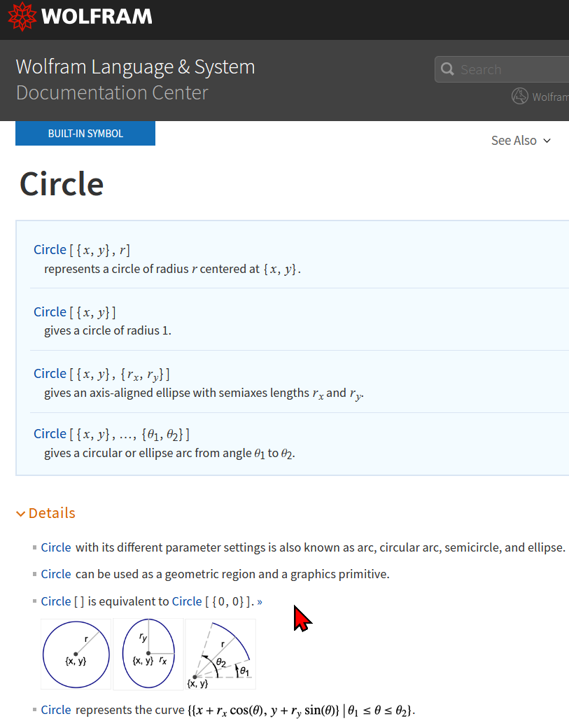Click the BUILT-IN SYMBOL tab
Image resolution: width=569 pixels, height=728 pixels.
click(x=85, y=133)
